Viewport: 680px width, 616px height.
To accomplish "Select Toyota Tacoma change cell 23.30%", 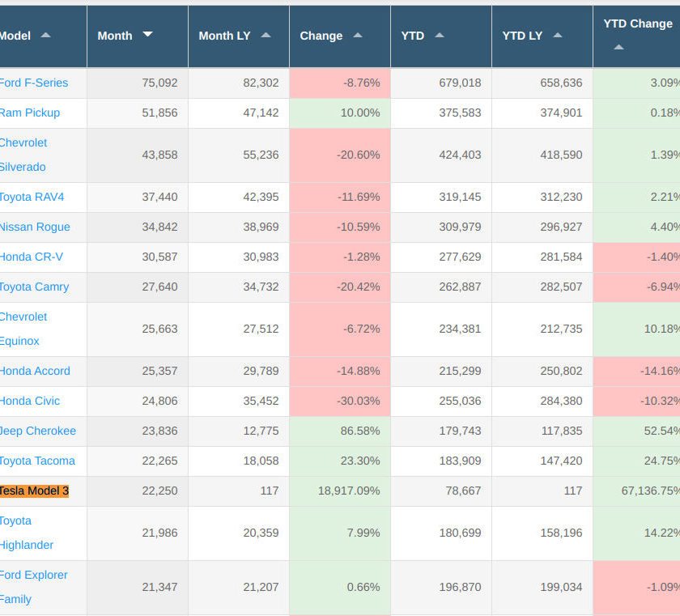I will (339, 461).
